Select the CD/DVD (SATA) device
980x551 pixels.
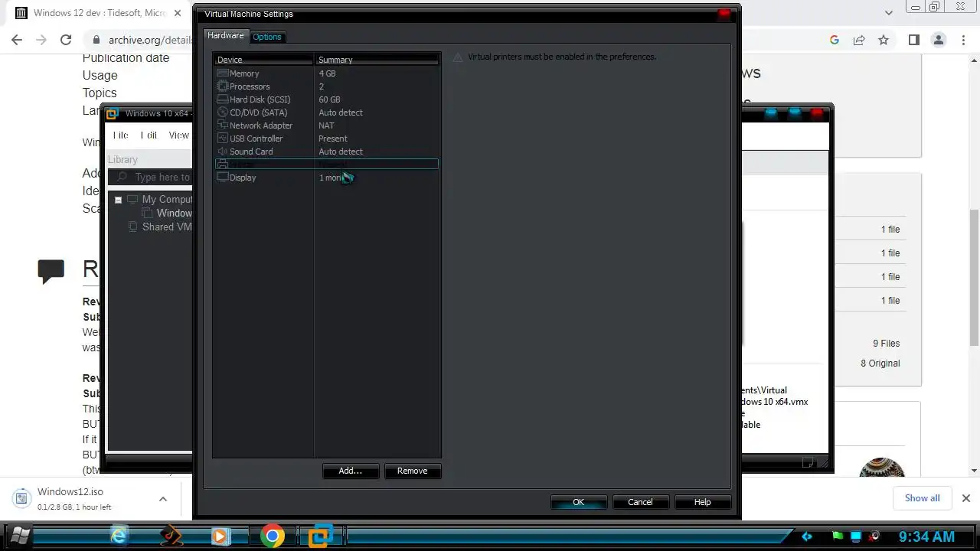click(x=326, y=112)
